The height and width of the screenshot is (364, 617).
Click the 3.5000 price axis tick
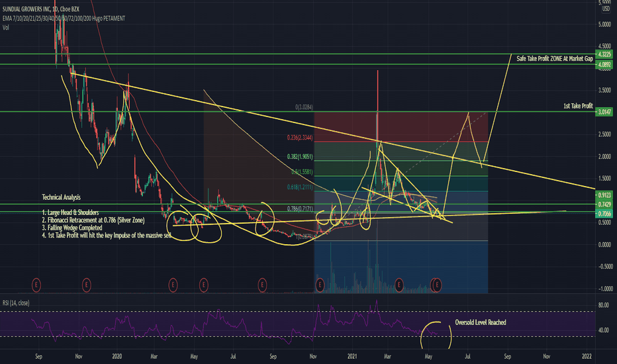(604, 90)
